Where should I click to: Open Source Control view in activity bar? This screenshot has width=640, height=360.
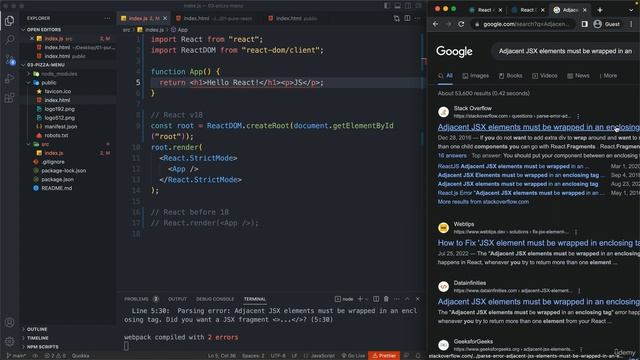coord(9,59)
